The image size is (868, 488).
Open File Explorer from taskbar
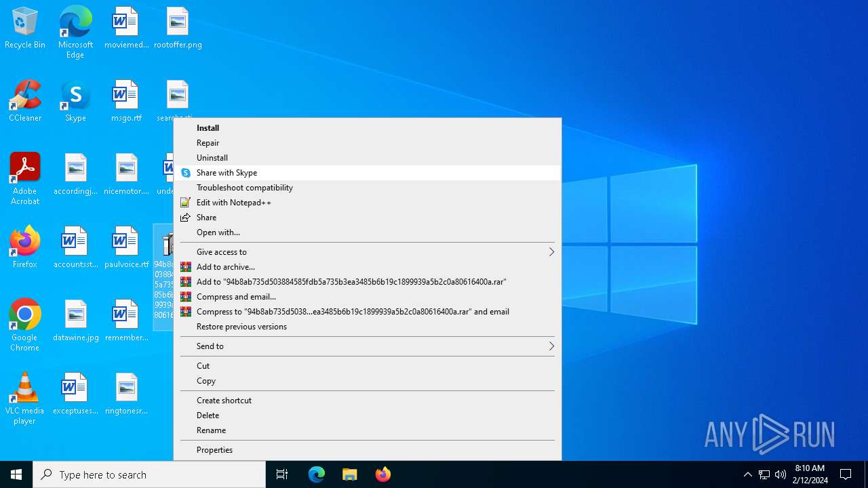coord(350,474)
